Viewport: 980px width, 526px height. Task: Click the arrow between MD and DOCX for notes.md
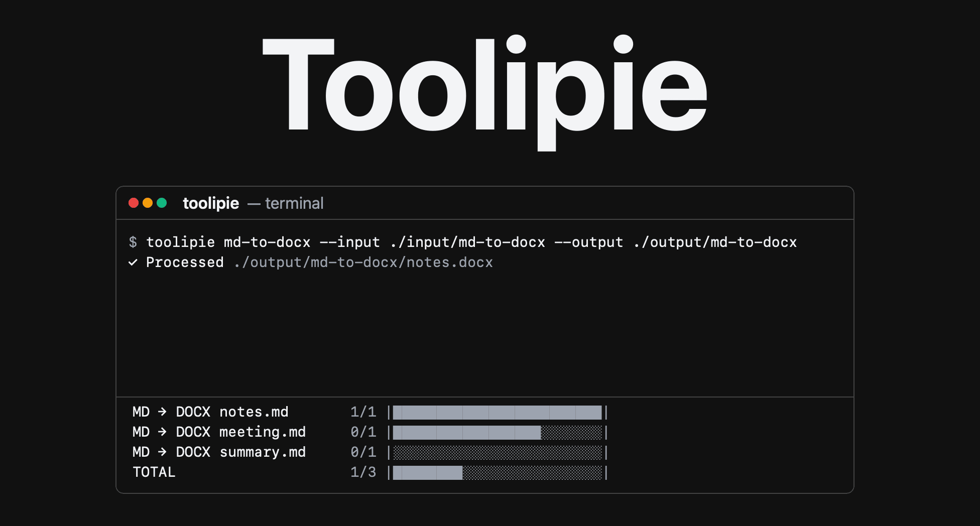[163, 412]
